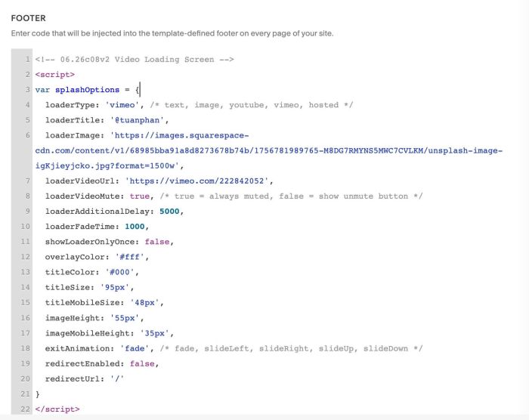The width and height of the screenshot is (529, 420).
Task: Click the overlayColor value '#fff'
Action: 129,257
